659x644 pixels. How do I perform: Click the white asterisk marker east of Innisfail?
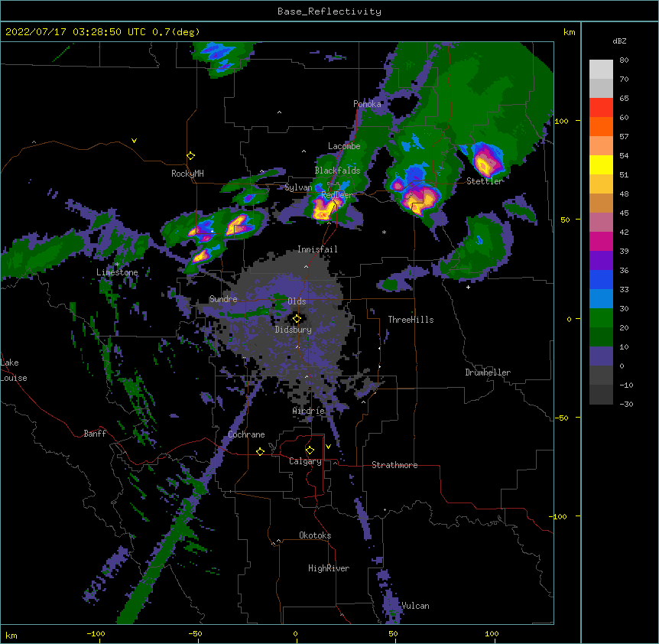tap(384, 232)
